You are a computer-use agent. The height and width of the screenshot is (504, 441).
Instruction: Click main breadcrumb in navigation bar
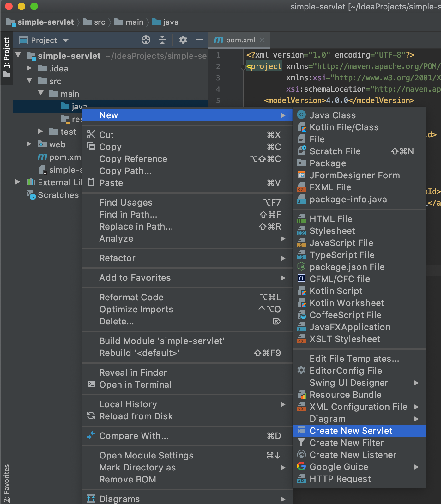(x=129, y=22)
